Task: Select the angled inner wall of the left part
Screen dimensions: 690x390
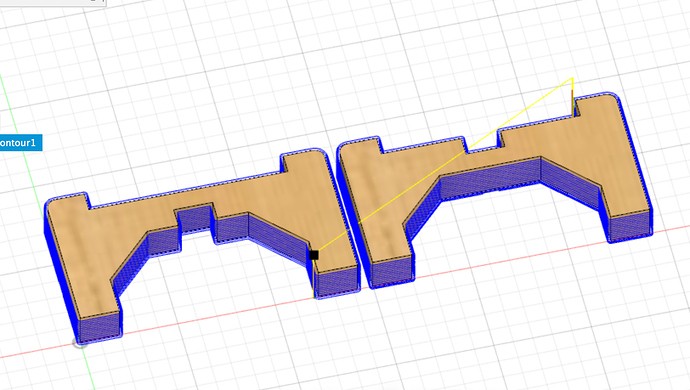Action: coord(130,264)
